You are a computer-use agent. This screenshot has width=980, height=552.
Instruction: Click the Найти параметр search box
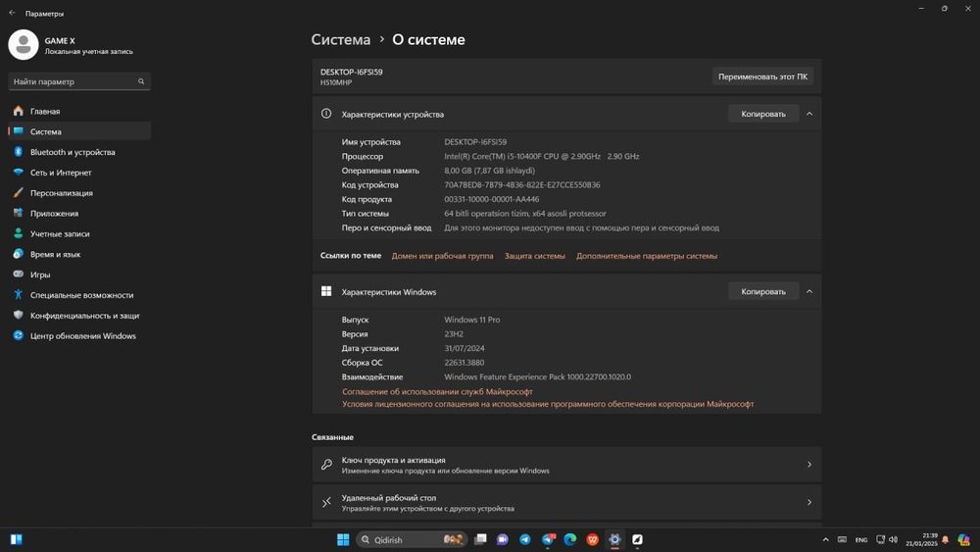[x=79, y=81]
